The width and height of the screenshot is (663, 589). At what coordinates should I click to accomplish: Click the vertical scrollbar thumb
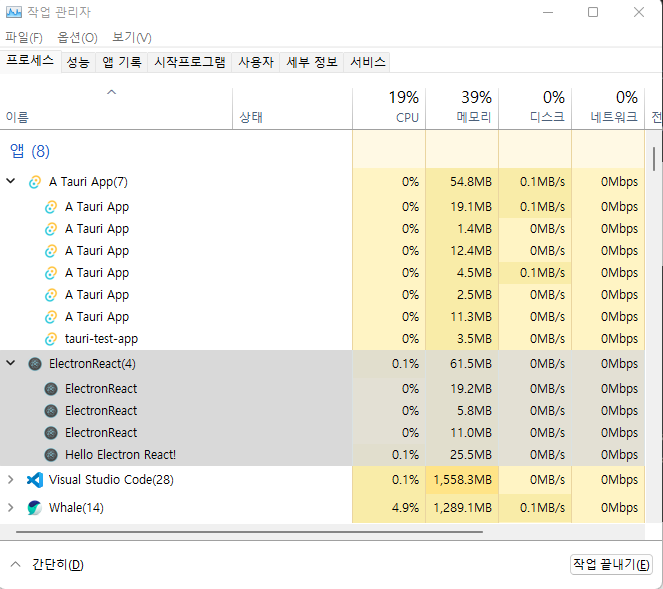[654, 159]
